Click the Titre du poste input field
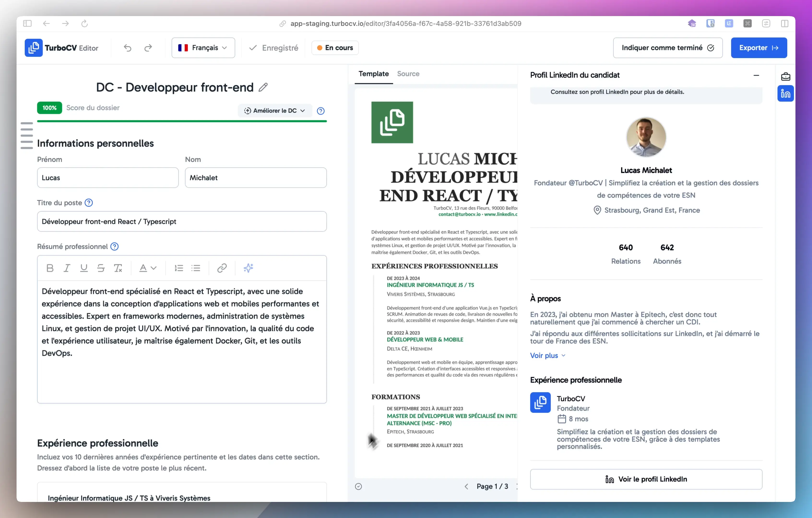Screen dimensions: 812x518 182,221
